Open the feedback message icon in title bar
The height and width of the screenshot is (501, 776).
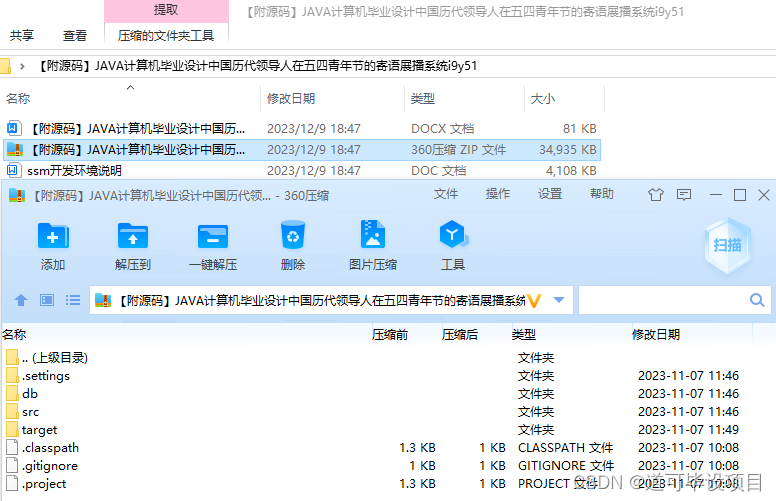[x=684, y=195]
